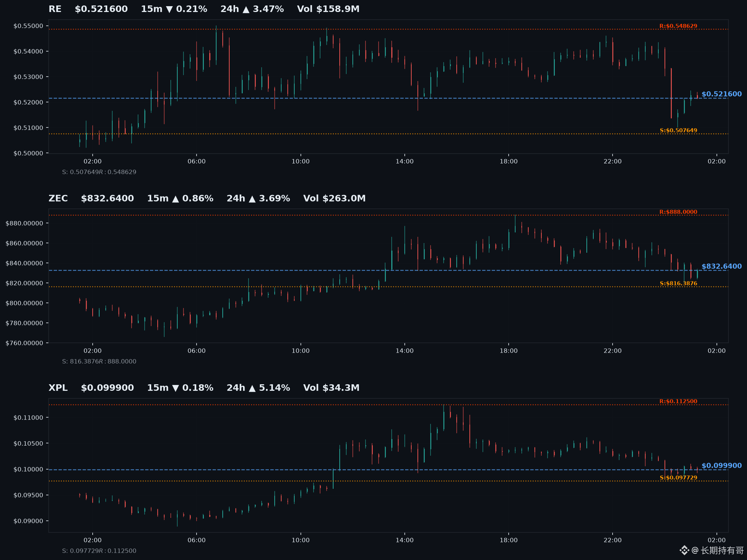Click $780.00000 on ZEC price axis

[x=24, y=323]
